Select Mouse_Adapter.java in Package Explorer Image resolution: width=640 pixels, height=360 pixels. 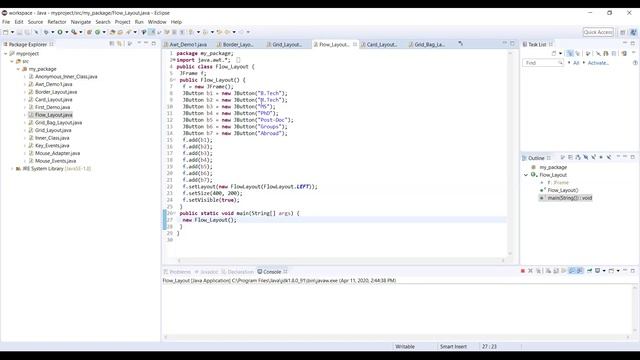click(57, 153)
